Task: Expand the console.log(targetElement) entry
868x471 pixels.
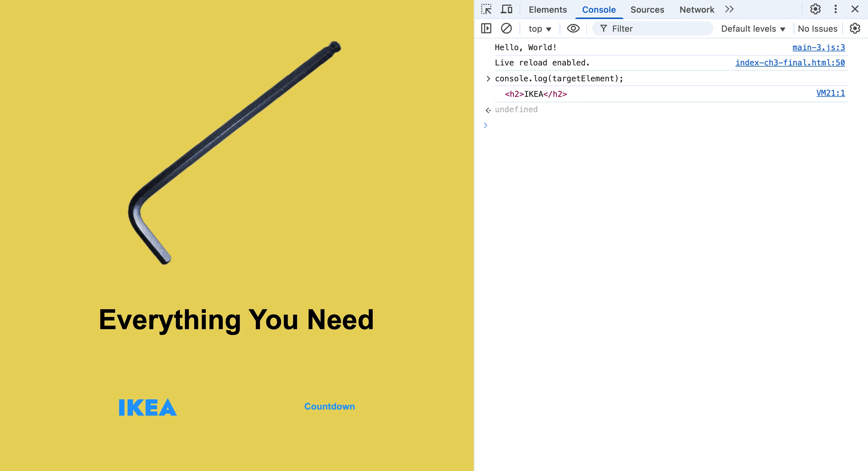Action: coord(488,78)
